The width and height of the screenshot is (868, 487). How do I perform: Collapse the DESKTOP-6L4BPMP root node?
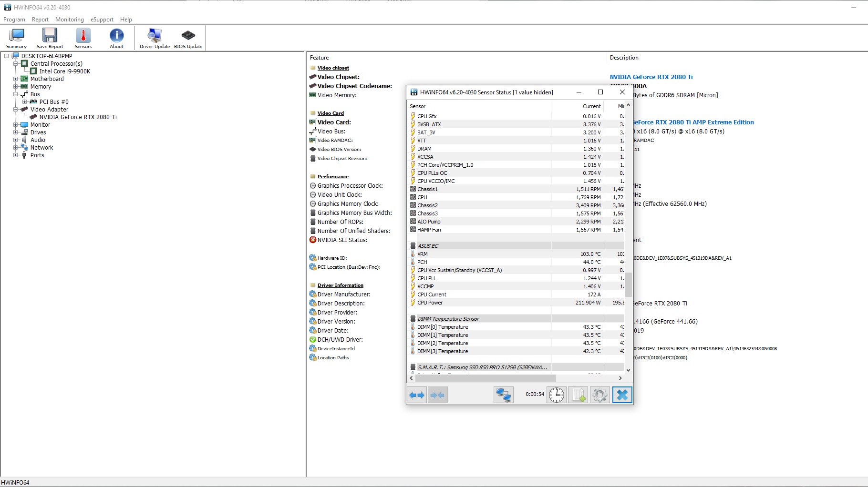[7, 56]
